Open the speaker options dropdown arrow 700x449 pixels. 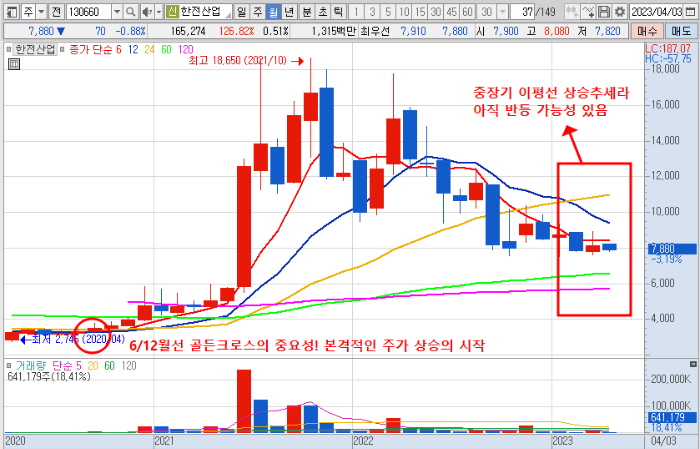coord(158,12)
